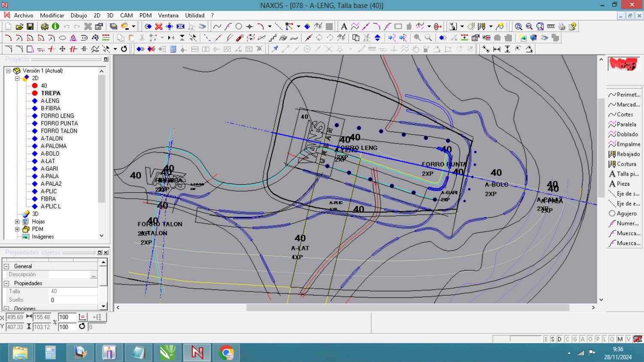Click the printer icon in toolbar
The width and height of the screenshot is (644, 362).
pyautogui.click(x=562, y=27)
